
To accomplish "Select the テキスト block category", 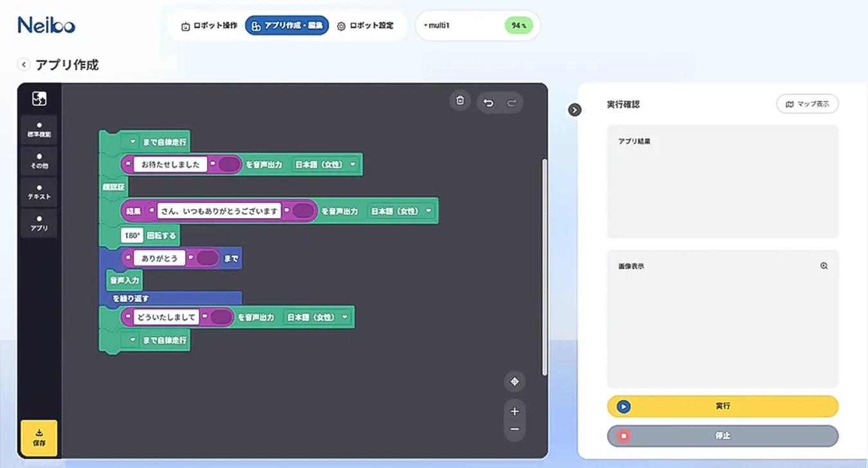I will 39,192.
